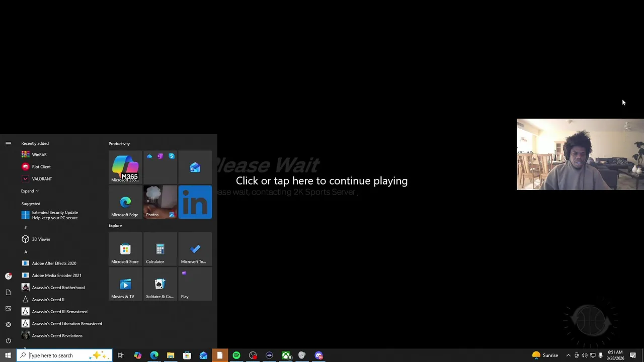Click the Windows Start button
This screenshot has height=362, width=644.
(8, 355)
